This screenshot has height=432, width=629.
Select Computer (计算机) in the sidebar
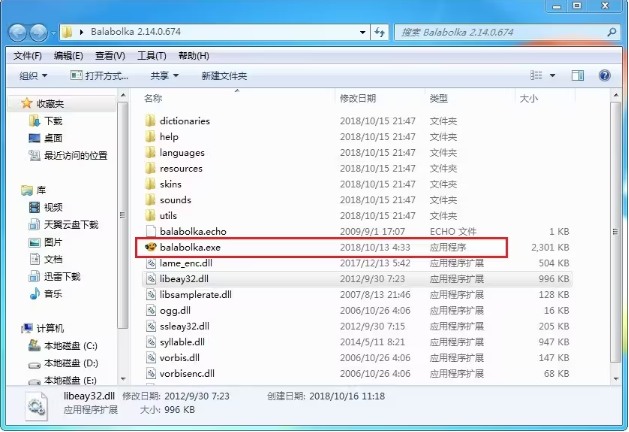pos(42,328)
